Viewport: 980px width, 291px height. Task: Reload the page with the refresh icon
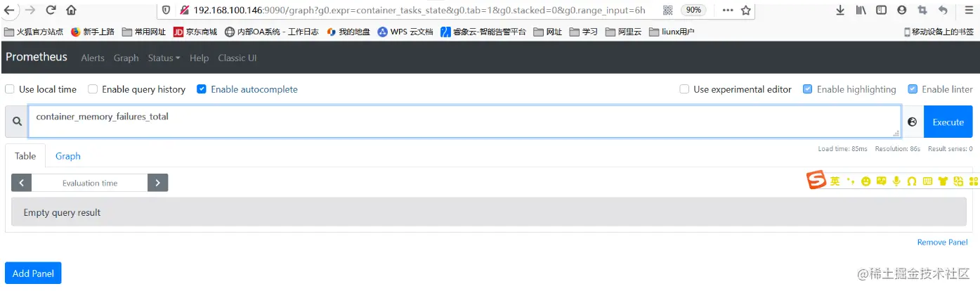[x=51, y=10]
